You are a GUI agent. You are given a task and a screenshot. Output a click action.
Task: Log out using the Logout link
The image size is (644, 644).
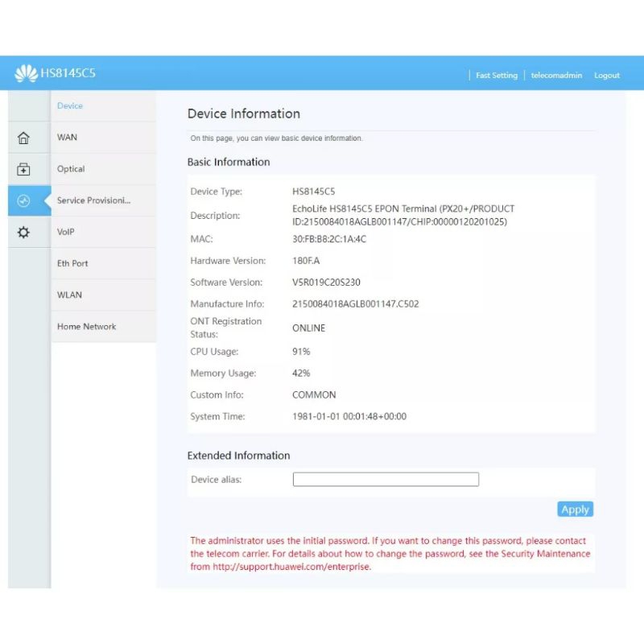[606, 76]
